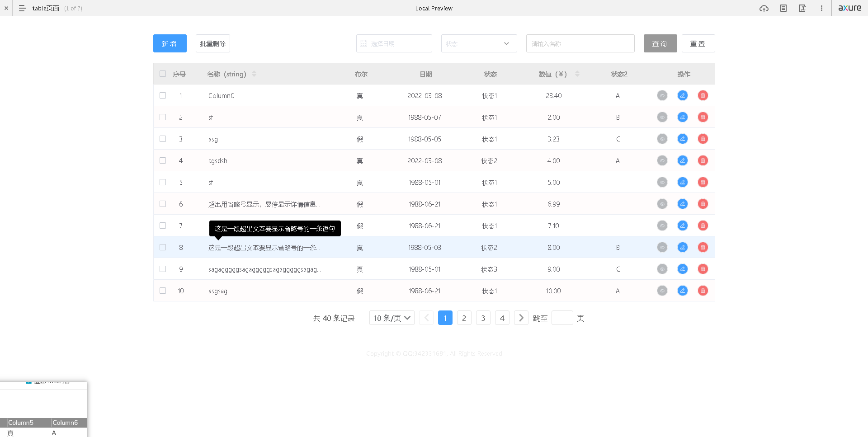This screenshot has height=437, width=868.
Task: Delete row 5 entry
Action: [703, 182]
